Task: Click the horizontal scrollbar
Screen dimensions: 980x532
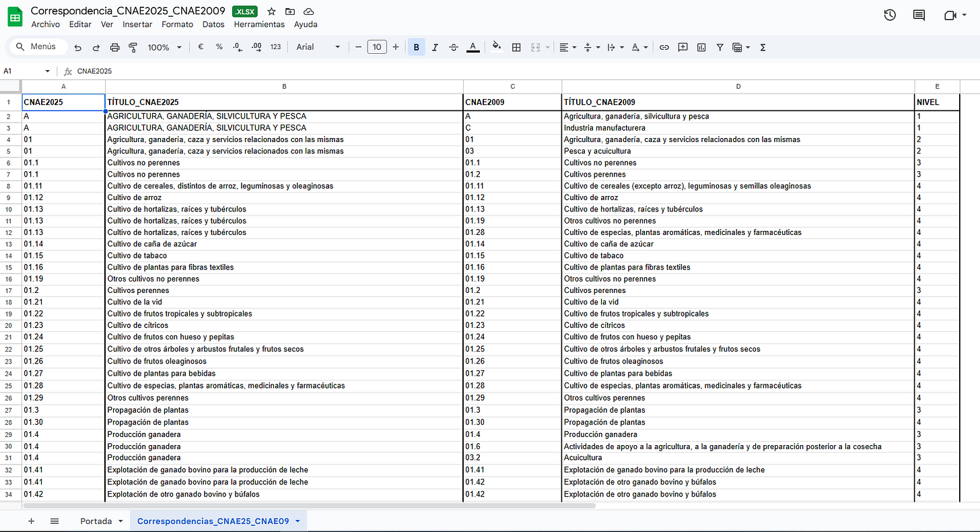Action: point(309,505)
